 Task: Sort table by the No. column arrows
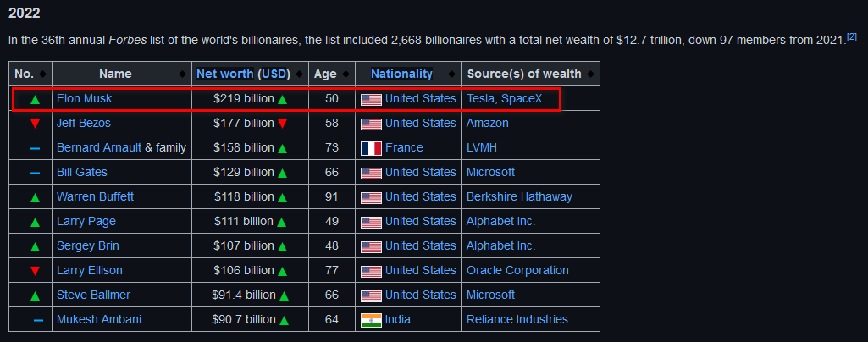click(x=42, y=74)
